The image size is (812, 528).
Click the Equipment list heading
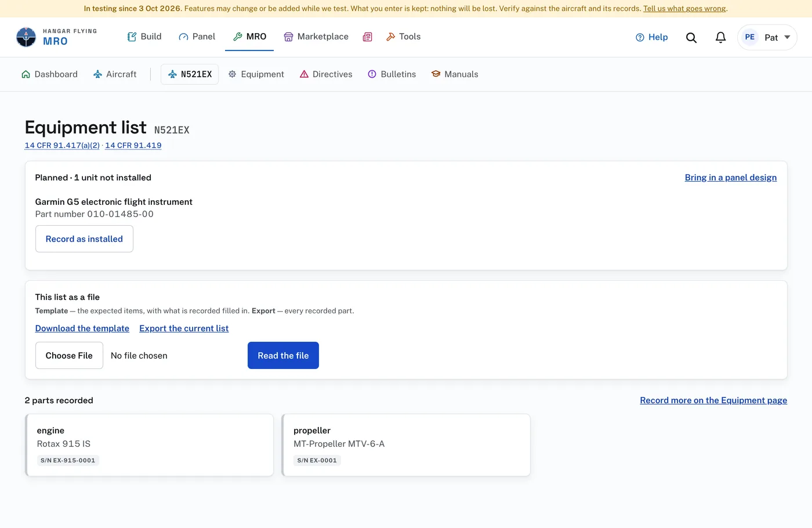(x=86, y=128)
